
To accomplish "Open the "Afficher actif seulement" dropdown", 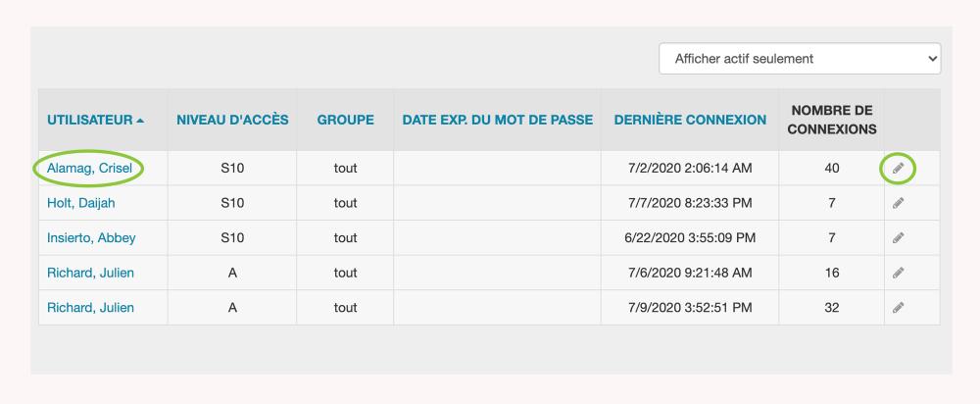I will tap(800, 59).
